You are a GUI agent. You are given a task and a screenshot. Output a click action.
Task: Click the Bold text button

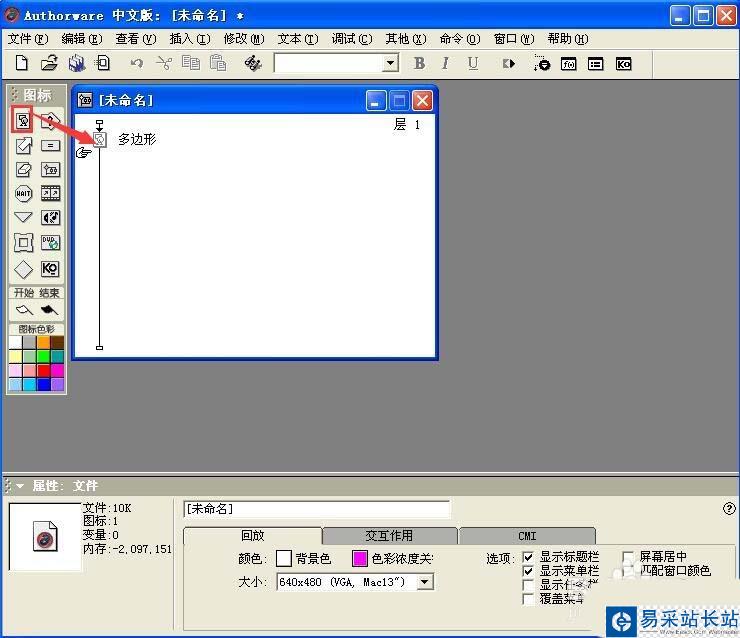pyautogui.click(x=419, y=63)
